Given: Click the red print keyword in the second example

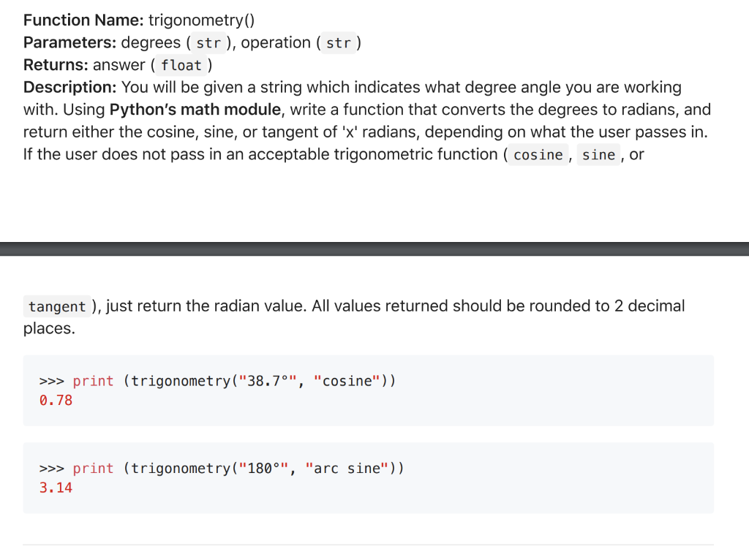Looking at the screenshot, I should coord(93,469).
